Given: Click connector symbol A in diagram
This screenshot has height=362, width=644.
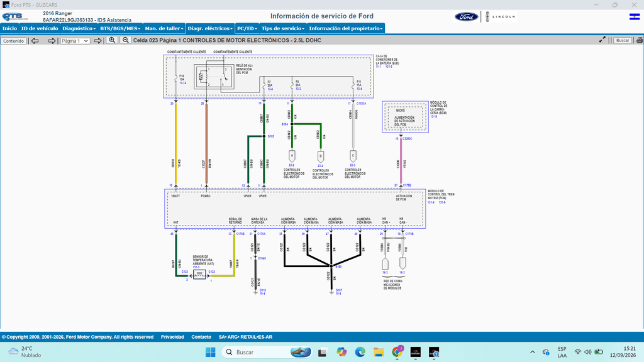Looking at the screenshot, I should pyautogui.click(x=292, y=156).
